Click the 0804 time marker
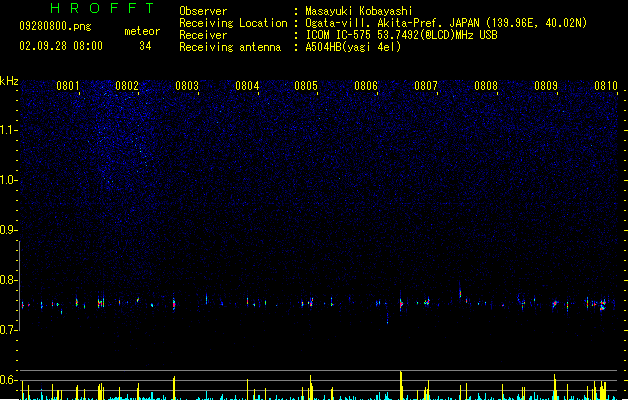 (x=247, y=86)
